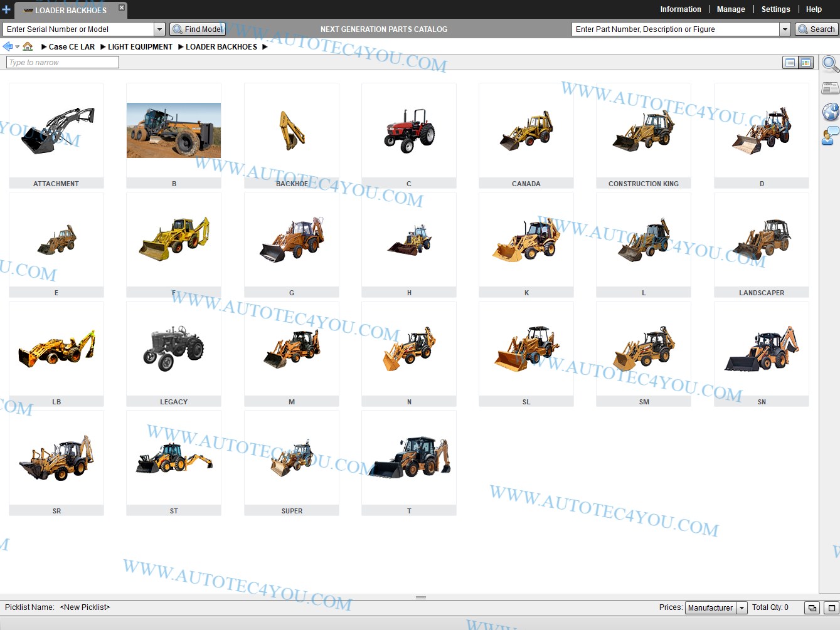Click the print picklist icon near Total Qty

click(x=812, y=607)
